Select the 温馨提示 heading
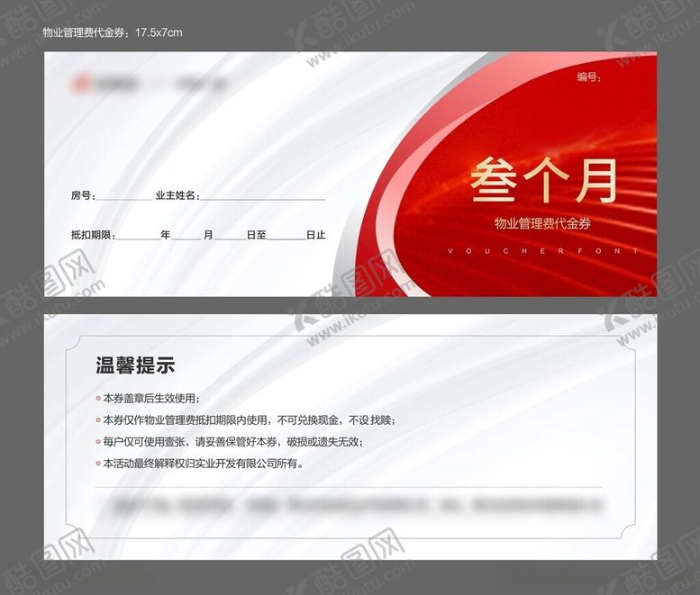Image resolution: width=700 pixels, height=595 pixels. pos(135,365)
